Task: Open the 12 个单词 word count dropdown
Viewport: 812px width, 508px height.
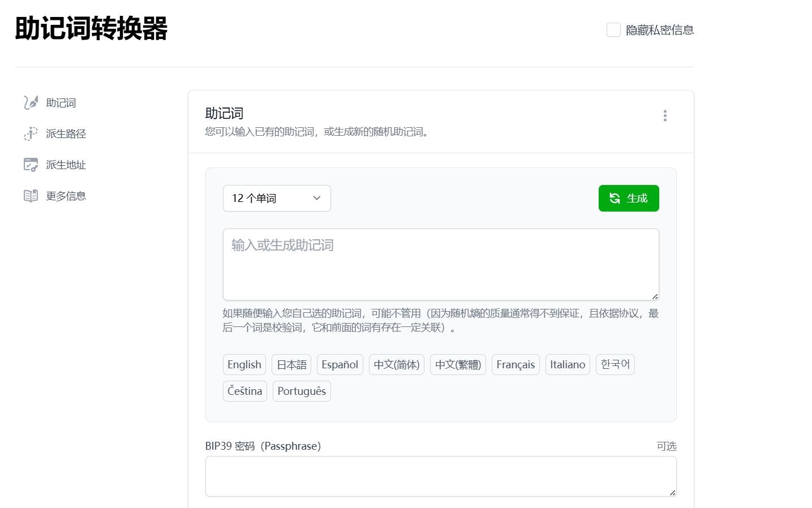Action: [x=276, y=198]
